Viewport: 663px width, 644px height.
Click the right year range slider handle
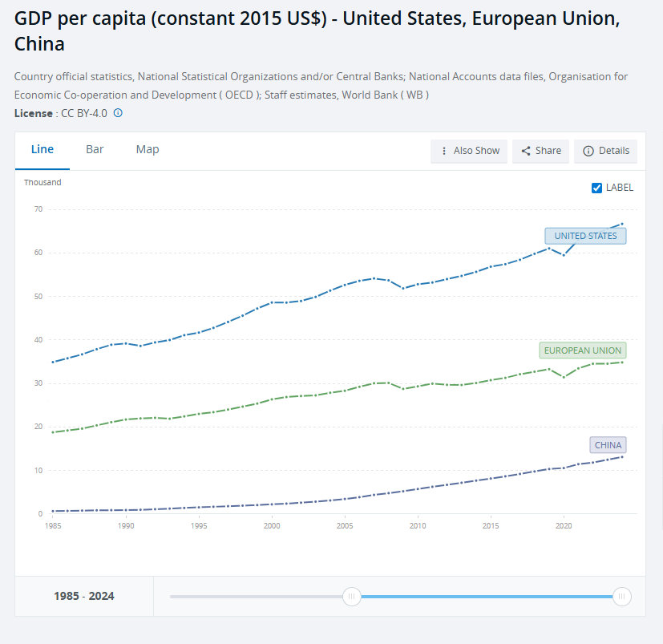coord(621,597)
